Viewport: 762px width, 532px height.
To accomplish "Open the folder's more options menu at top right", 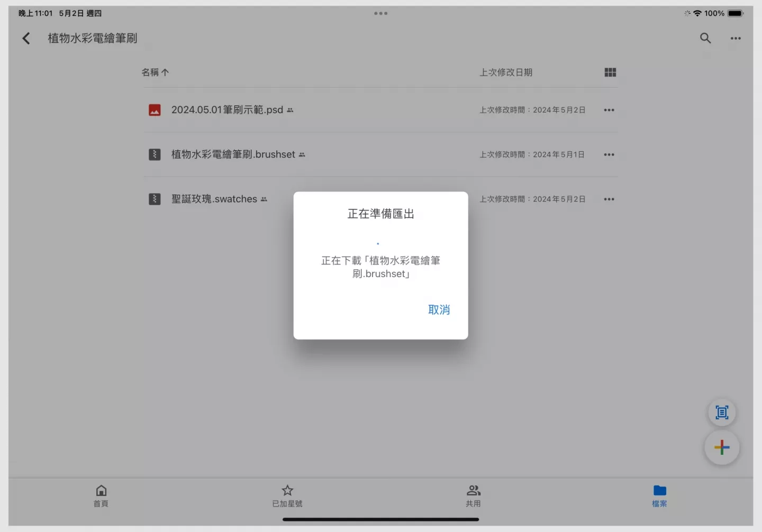I will 736,38.
